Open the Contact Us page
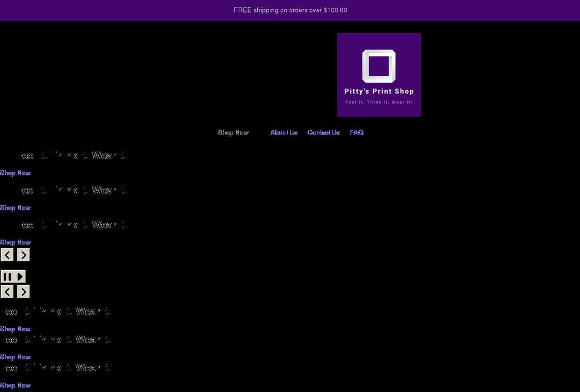Screen dimensions: 580x392 tap(324, 132)
